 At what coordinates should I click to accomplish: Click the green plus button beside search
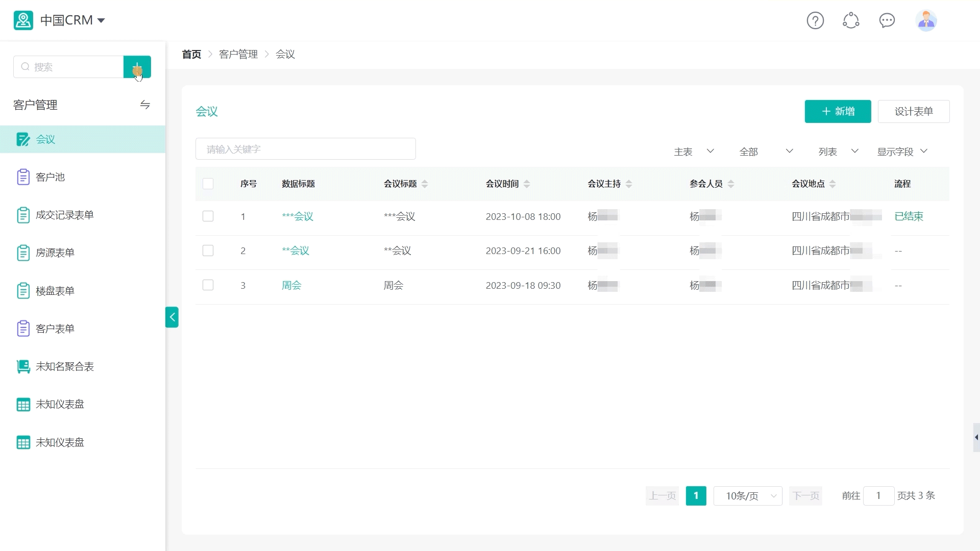point(137,67)
